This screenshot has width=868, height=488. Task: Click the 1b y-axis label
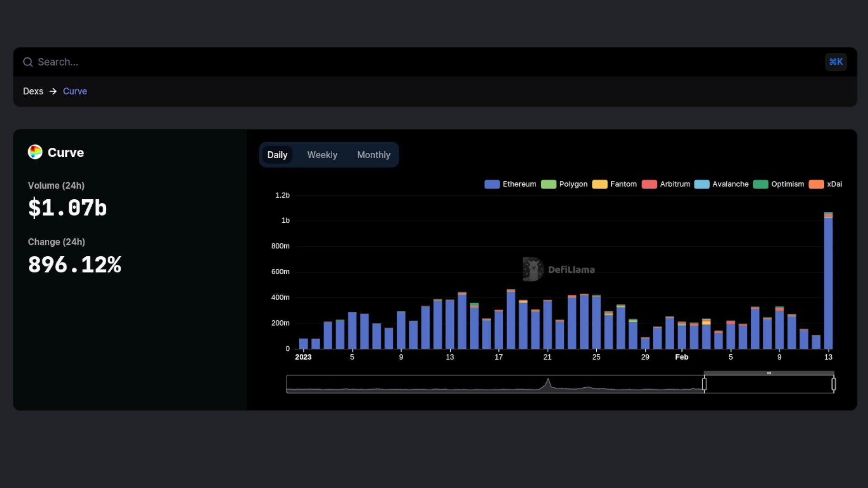coord(285,221)
